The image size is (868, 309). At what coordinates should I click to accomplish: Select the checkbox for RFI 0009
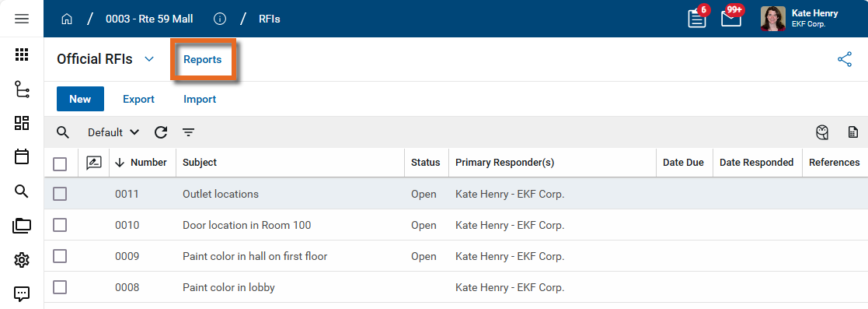pos(60,256)
